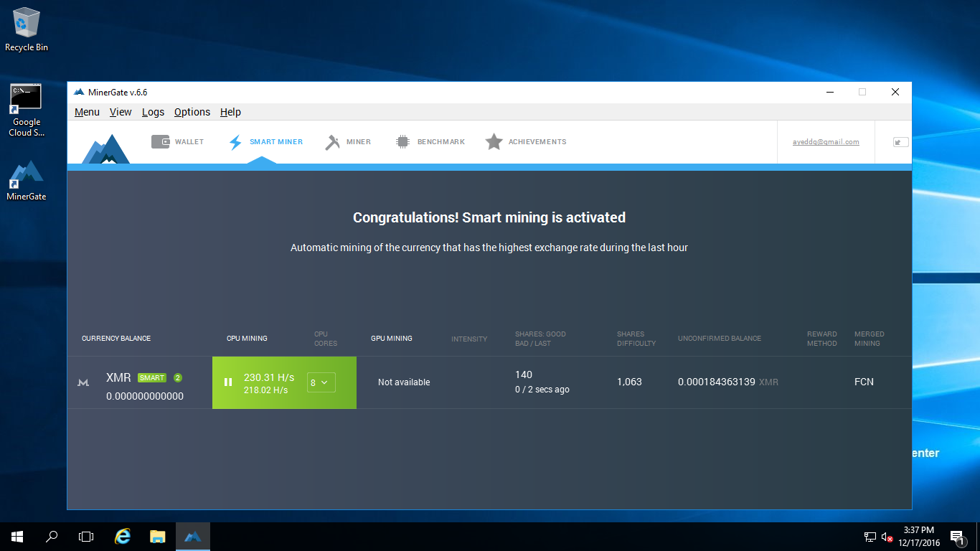Click the MERGED MINING column header
Image resolution: width=980 pixels, height=551 pixels.
[x=870, y=339]
